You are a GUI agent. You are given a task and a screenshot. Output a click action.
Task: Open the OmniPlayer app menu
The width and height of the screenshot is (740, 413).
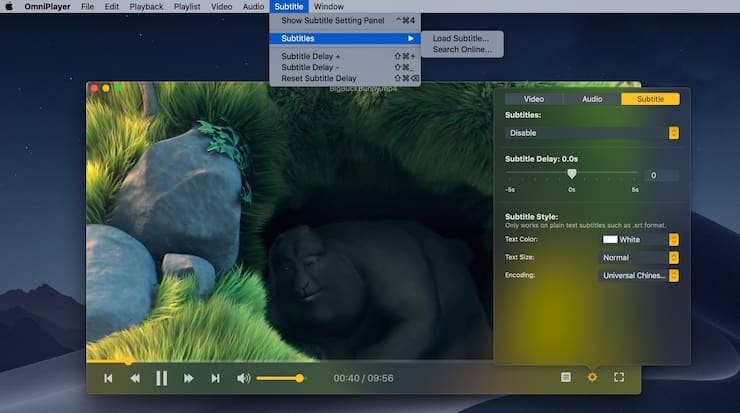[47, 7]
